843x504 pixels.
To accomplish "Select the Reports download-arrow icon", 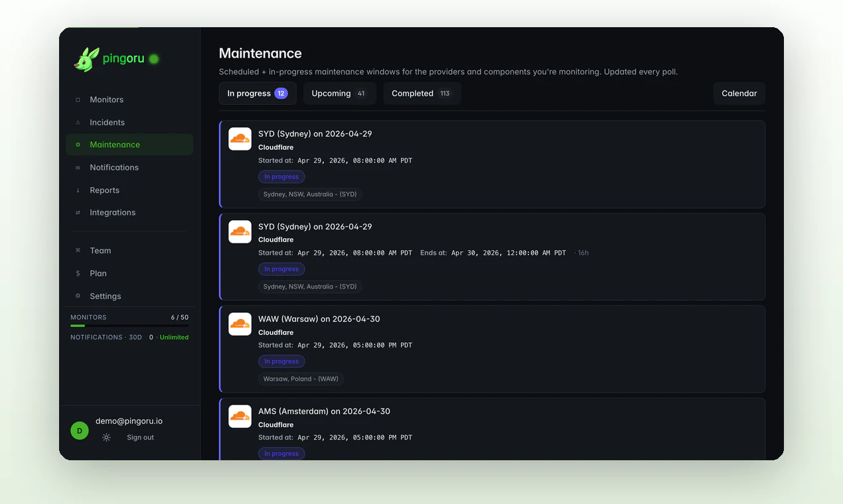I will [76, 190].
